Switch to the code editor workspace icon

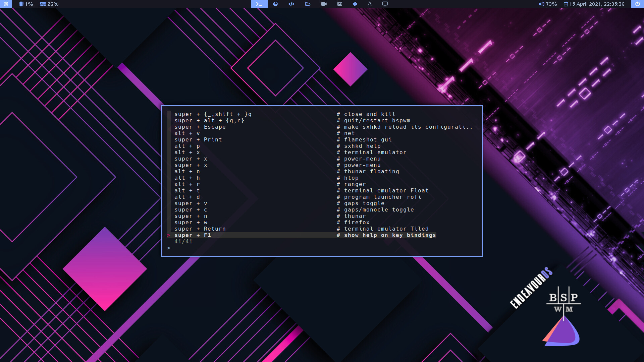tap(291, 4)
